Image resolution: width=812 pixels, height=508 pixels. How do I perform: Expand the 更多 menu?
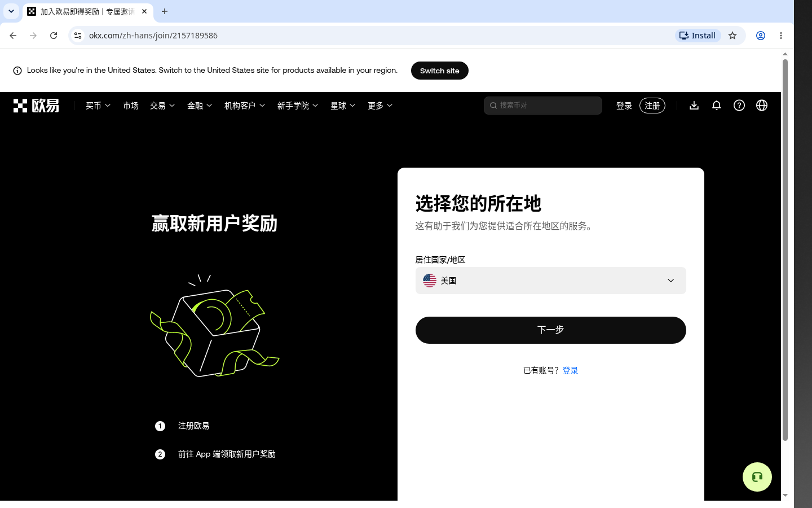coord(380,106)
